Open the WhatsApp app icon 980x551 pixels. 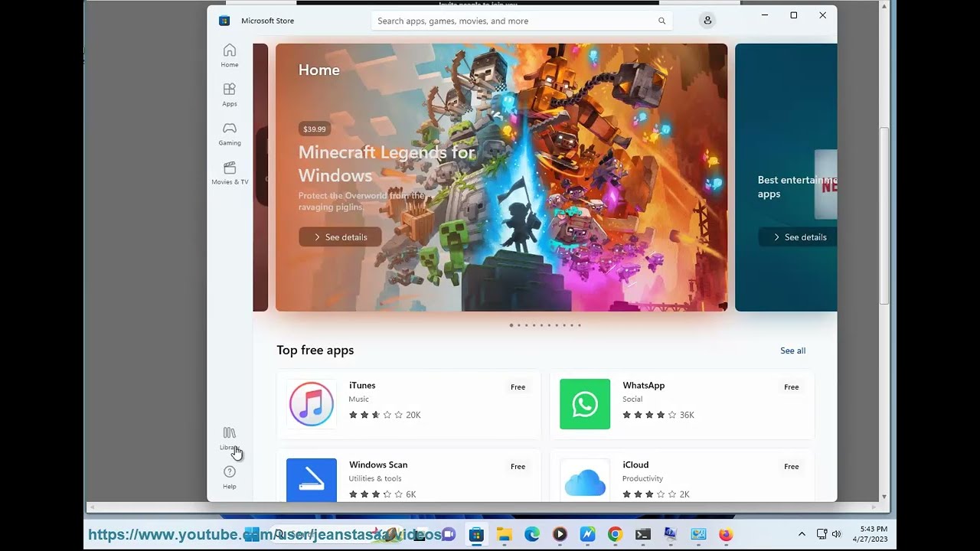pyautogui.click(x=585, y=404)
